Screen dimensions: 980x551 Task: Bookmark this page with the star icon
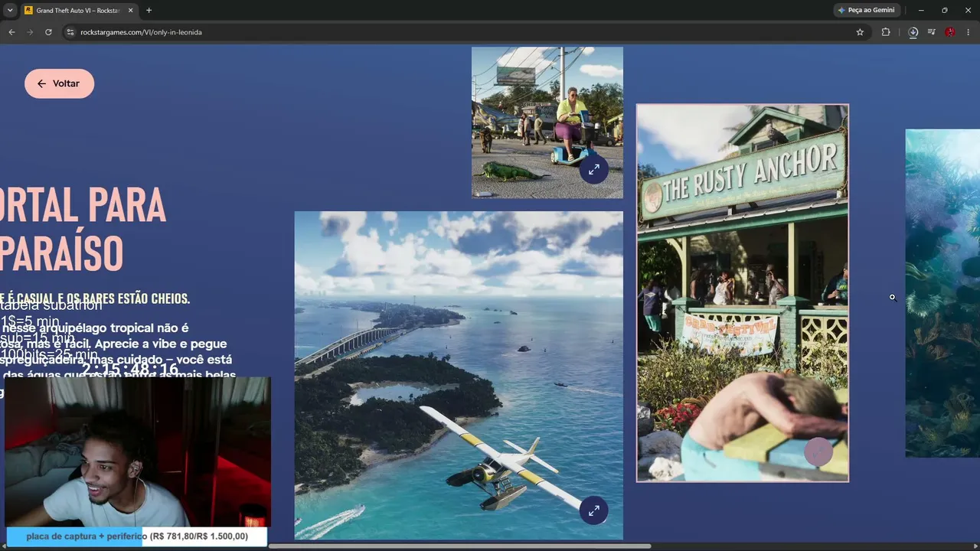click(x=860, y=32)
